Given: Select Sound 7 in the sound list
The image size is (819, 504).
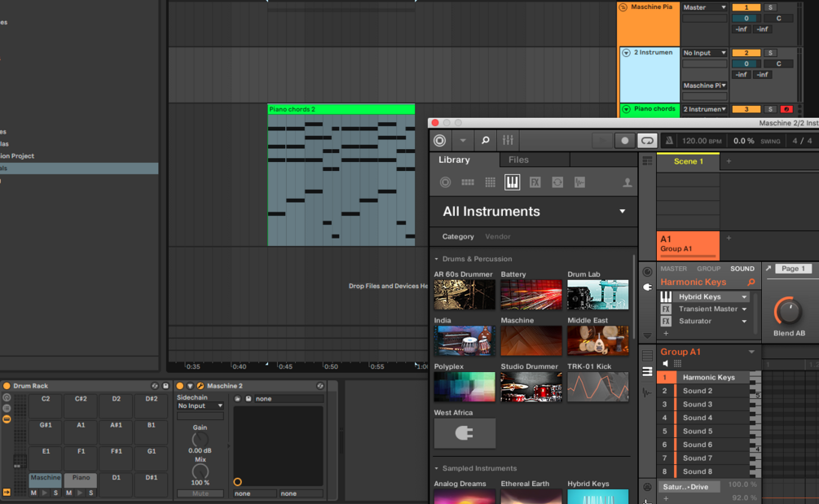Looking at the screenshot, I should pos(698,458).
